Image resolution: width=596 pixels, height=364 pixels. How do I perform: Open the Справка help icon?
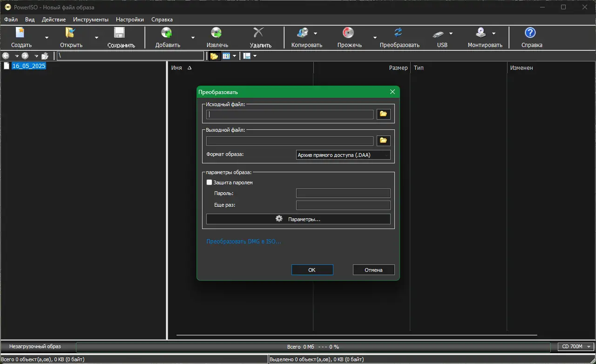[530, 33]
